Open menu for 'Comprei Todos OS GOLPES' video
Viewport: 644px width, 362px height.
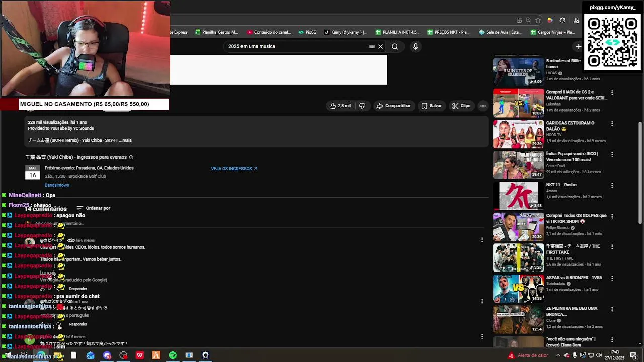point(612,216)
